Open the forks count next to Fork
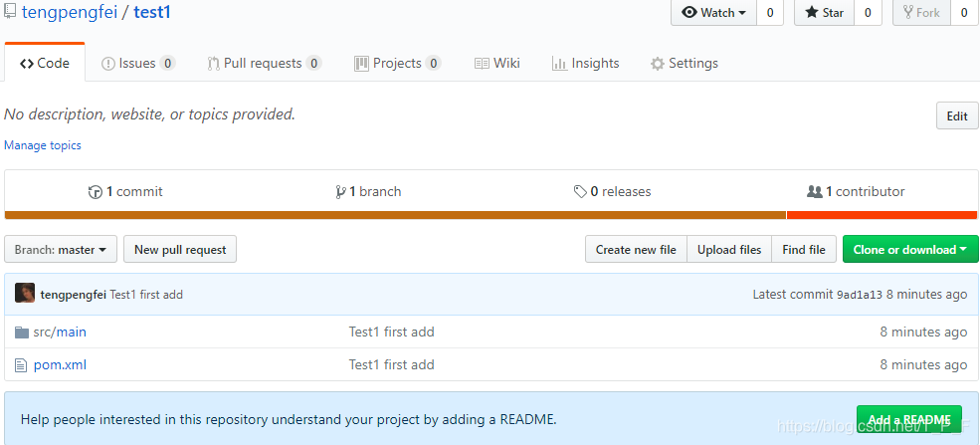980x445 pixels. point(964,13)
